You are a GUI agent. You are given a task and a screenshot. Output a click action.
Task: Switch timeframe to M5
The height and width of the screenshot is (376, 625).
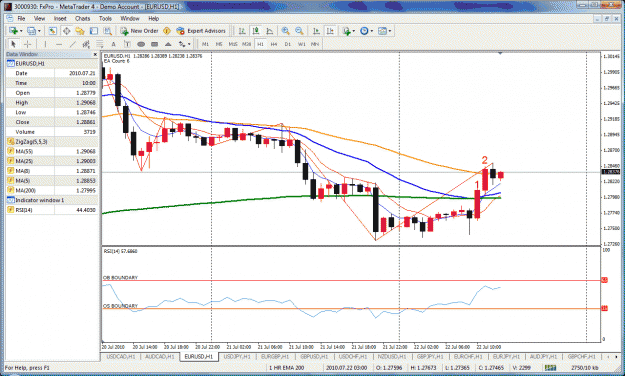[x=219, y=44]
